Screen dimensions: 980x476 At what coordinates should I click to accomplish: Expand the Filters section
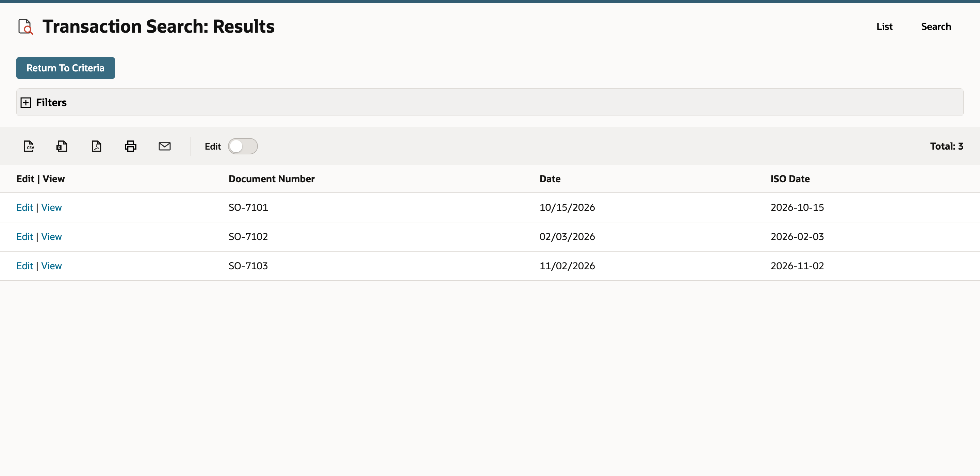coord(26,102)
